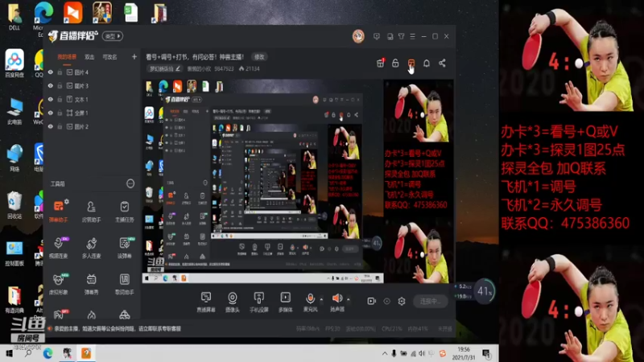This screenshot has height=362, width=644.
Task: Lock the 文本 1 source
Action: (60, 99)
